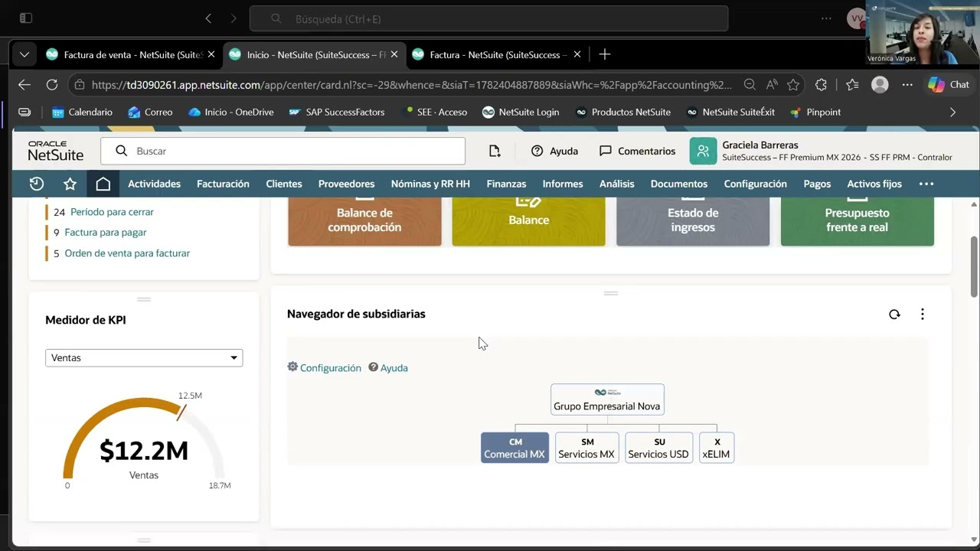Screen dimensions: 980x551
Task: Toggle the read aloud icon in address bar
Action: pos(772,85)
